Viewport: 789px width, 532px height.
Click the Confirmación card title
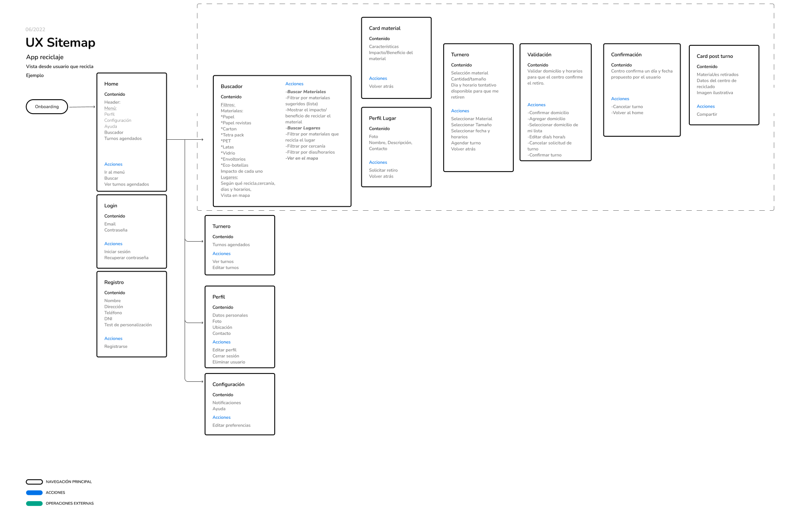click(x=626, y=55)
